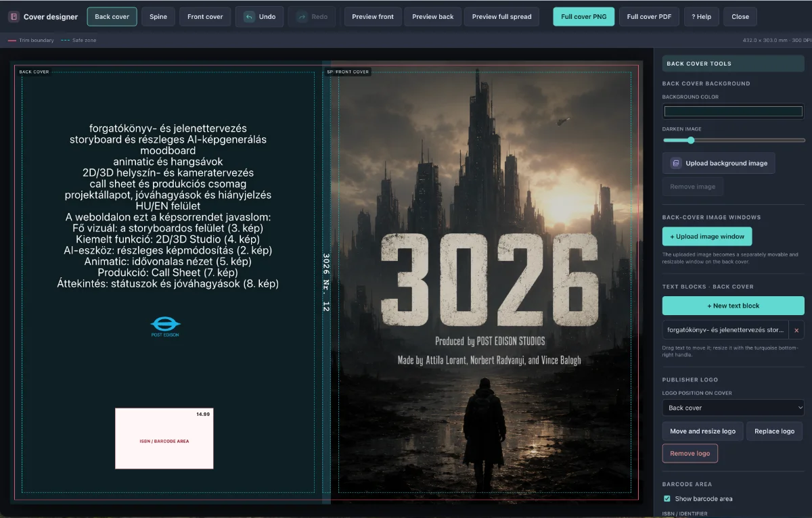The image size is (812, 518).
Task: Open the ? Help button
Action: [702, 17]
